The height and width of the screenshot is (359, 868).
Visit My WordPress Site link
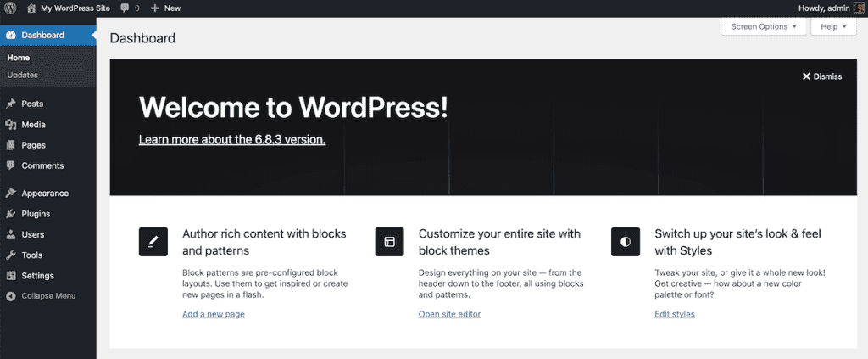click(x=75, y=8)
